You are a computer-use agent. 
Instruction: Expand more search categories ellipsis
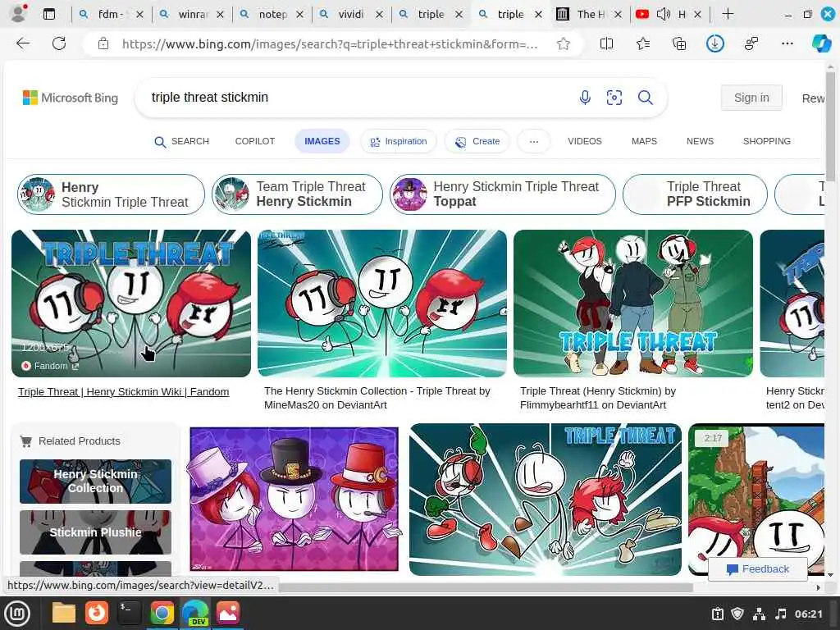(x=533, y=141)
